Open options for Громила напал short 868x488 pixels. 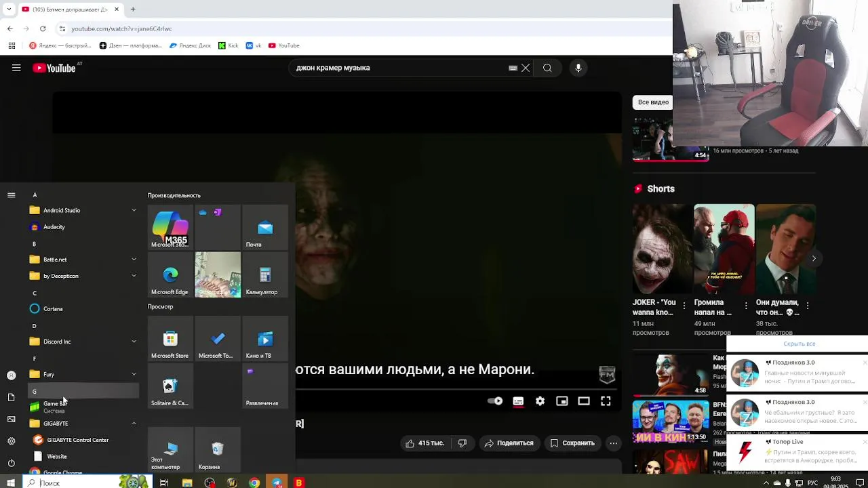pyautogui.click(x=746, y=306)
